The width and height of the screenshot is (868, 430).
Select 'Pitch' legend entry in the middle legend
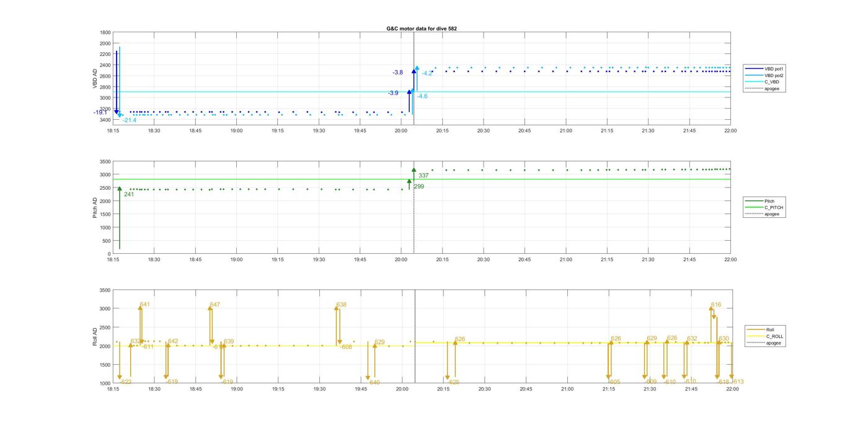click(769, 201)
